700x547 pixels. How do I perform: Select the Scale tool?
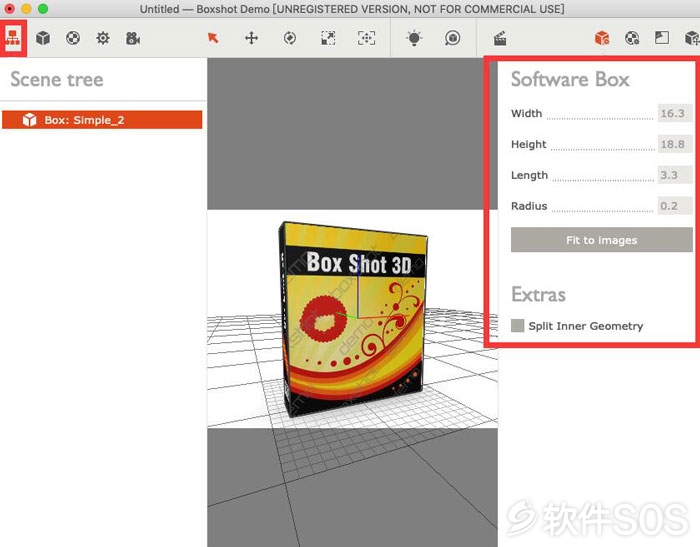328,38
